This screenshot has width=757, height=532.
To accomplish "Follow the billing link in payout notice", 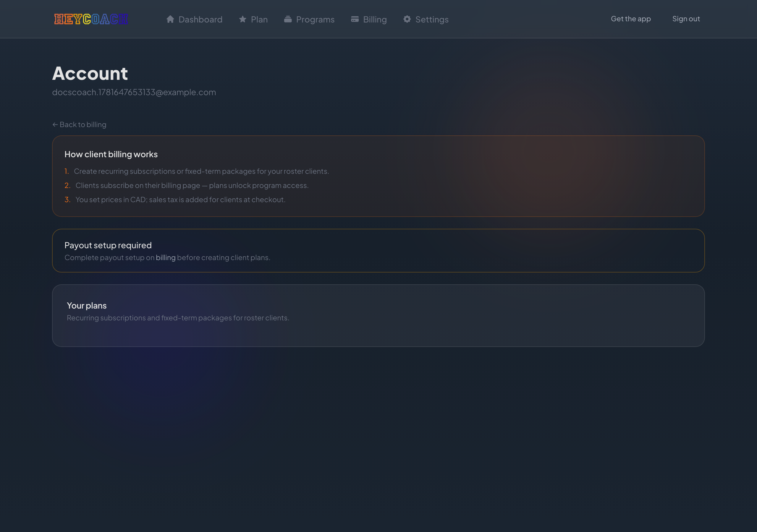I will point(166,257).
